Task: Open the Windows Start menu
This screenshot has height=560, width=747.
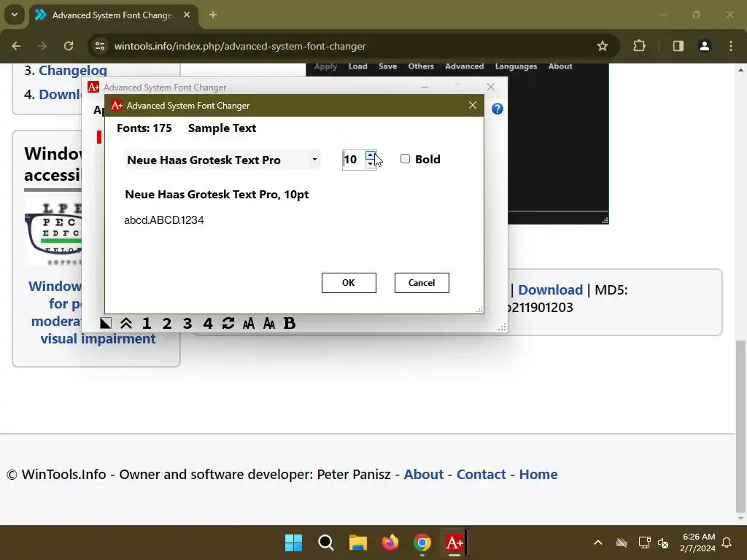Action: point(293,542)
